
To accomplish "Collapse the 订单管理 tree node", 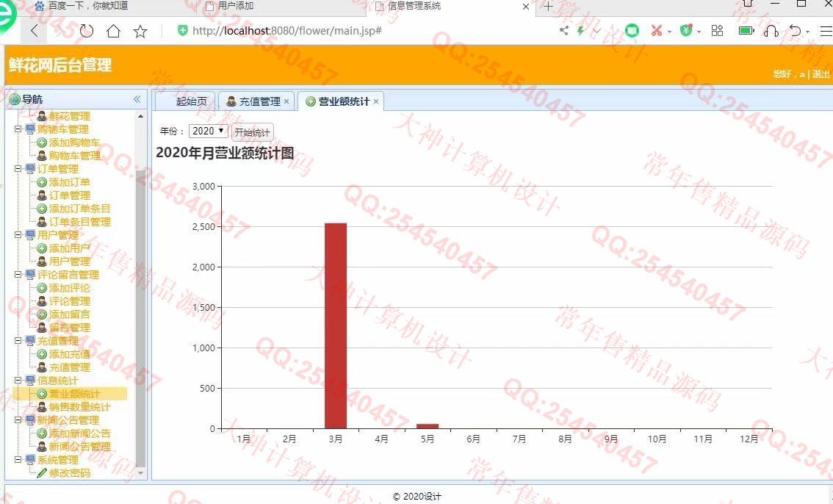I will pos(18,169).
